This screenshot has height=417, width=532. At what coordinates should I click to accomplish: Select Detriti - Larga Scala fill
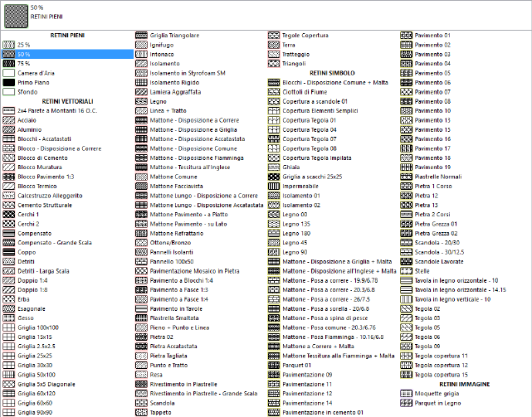pyautogui.click(x=43, y=271)
